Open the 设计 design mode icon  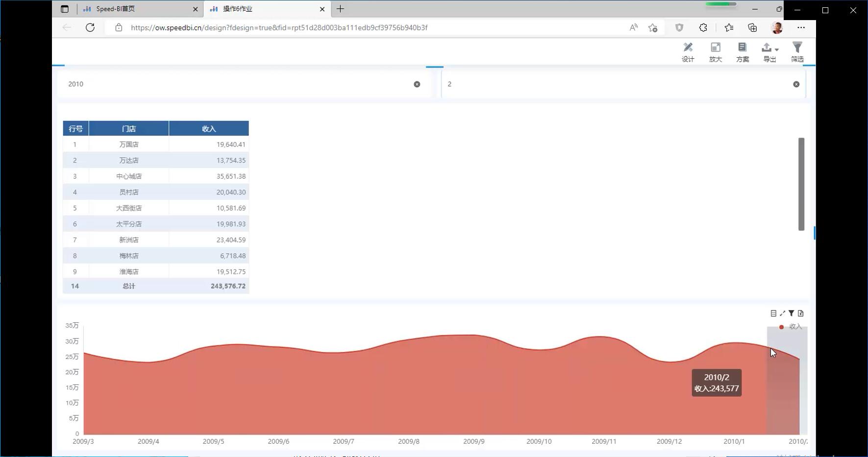pos(688,52)
